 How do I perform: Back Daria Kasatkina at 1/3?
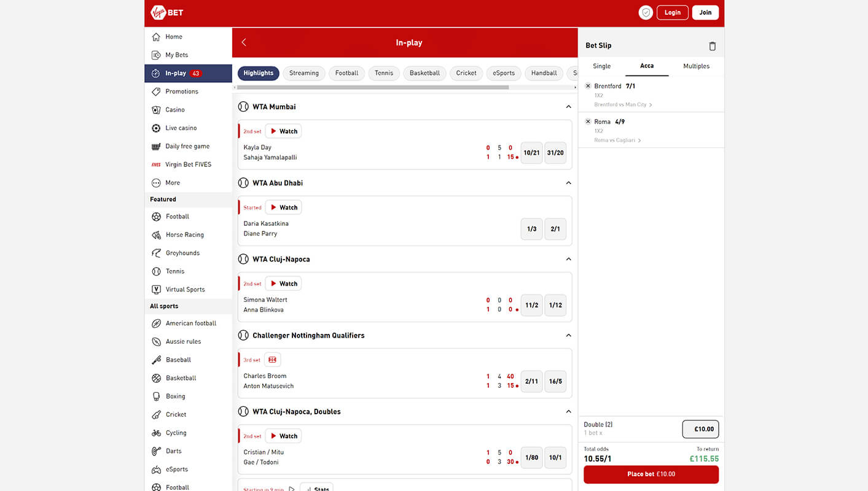531,229
